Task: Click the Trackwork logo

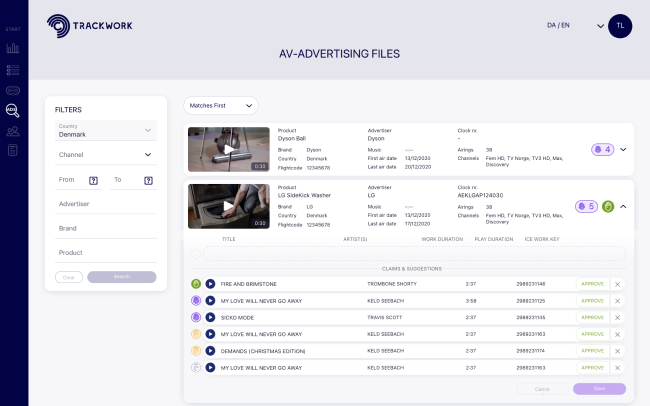Action: [x=90, y=26]
